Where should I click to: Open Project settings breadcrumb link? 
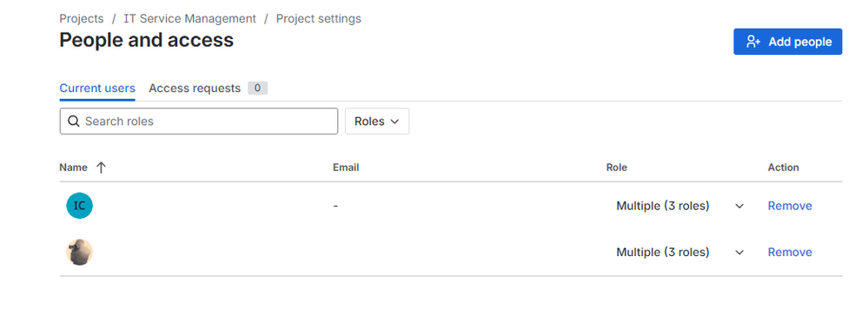pyautogui.click(x=319, y=18)
